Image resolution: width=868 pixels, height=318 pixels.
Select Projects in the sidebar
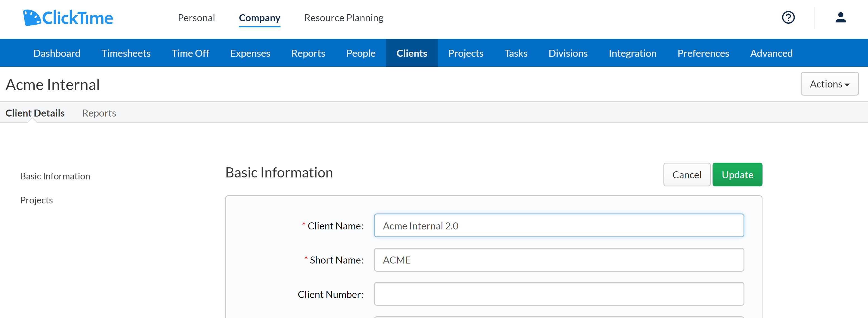(x=36, y=200)
